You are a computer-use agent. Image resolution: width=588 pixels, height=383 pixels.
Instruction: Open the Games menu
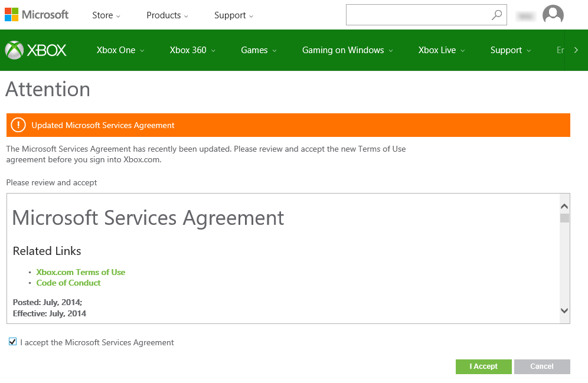click(259, 50)
